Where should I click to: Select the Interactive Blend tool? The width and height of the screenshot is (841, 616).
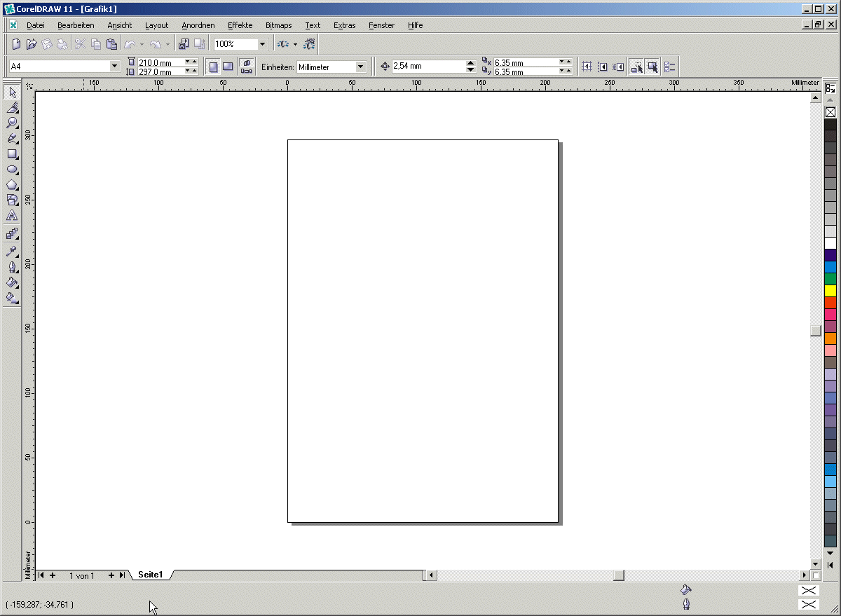pos(12,234)
